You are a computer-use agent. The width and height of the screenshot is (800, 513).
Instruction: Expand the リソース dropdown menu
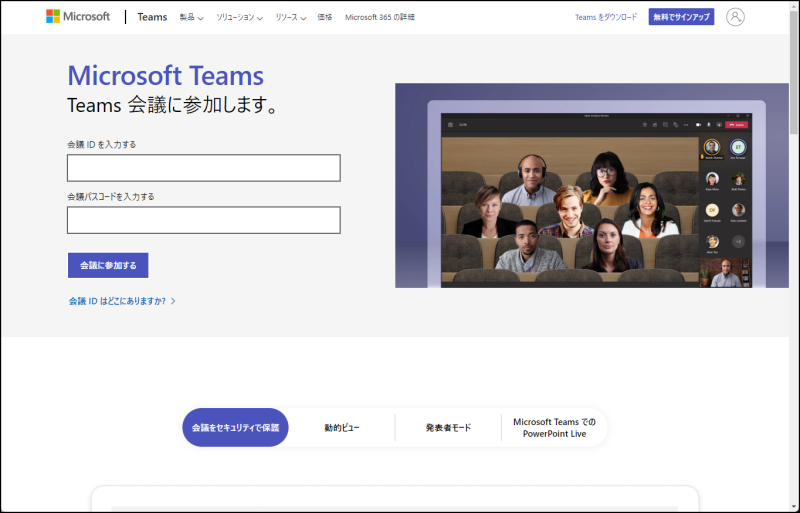pyautogui.click(x=290, y=17)
